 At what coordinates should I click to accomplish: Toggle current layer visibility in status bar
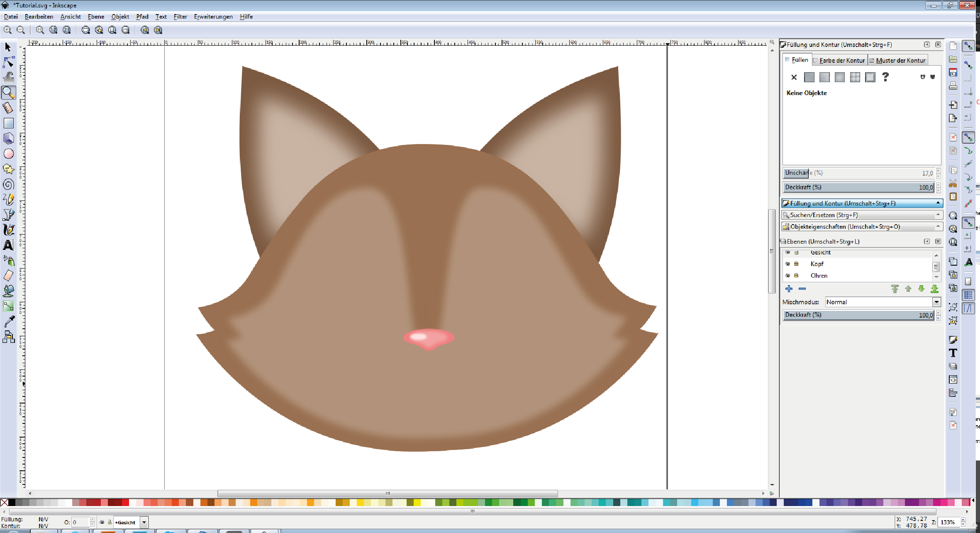point(102,522)
